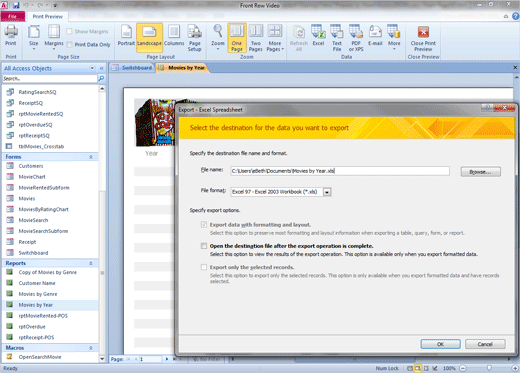Click the Refresh All icon

[299, 38]
